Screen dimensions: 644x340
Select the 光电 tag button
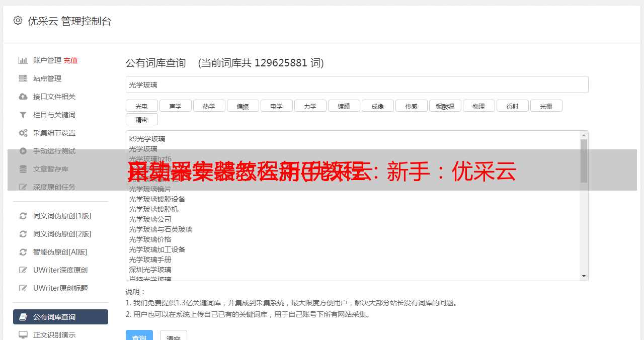coord(141,106)
